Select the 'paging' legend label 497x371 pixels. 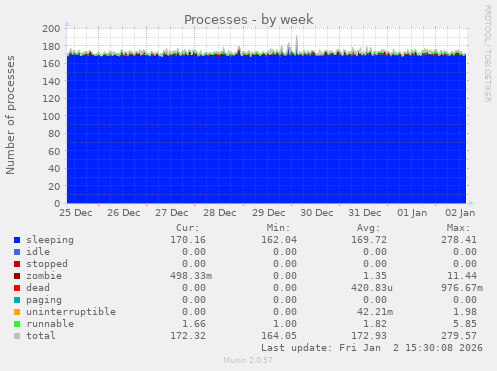[44, 300]
